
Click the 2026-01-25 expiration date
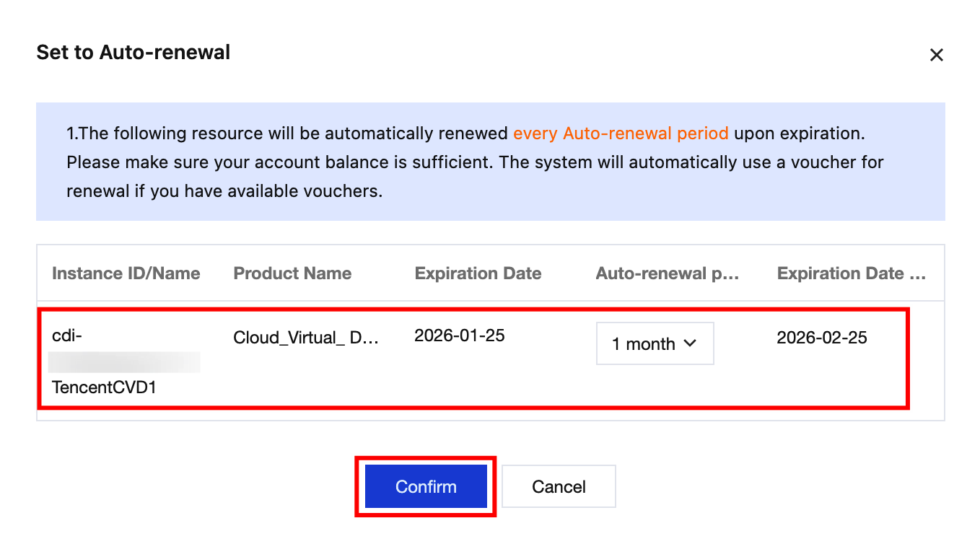[x=459, y=335]
